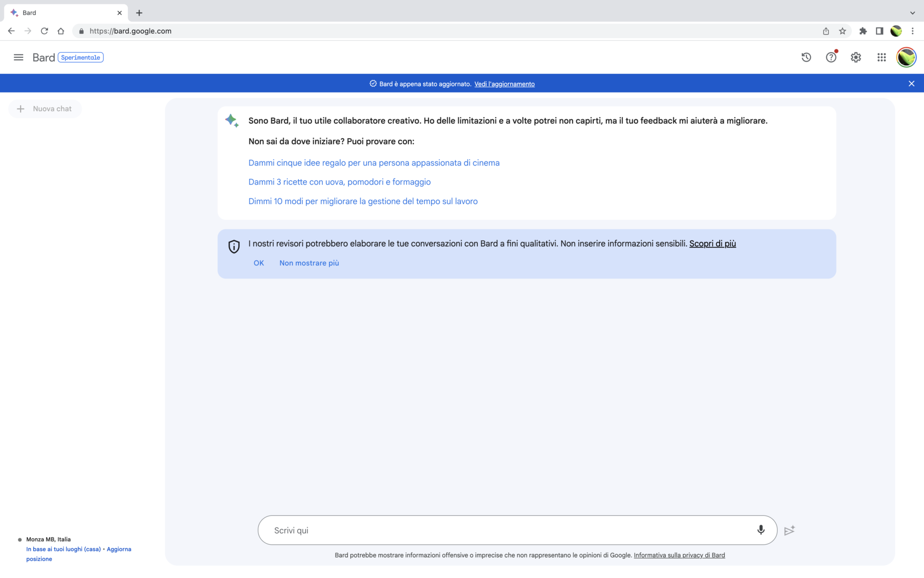Reload the page with refresh icon
This screenshot has height=578, width=924.
click(44, 31)
